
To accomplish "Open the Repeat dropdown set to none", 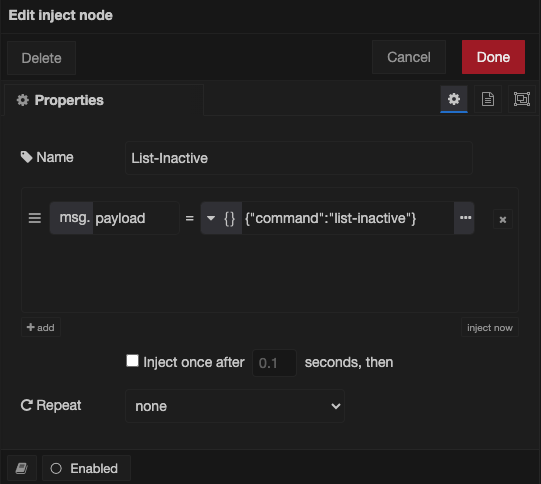I will pyautogui.click(x=235, y=406).
